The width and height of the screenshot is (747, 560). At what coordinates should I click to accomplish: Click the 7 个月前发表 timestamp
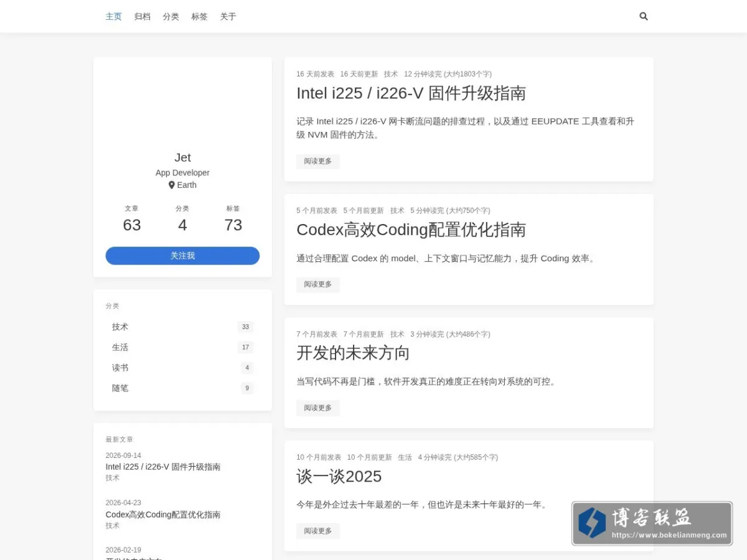pyautogui.click(x=317, y=334)
